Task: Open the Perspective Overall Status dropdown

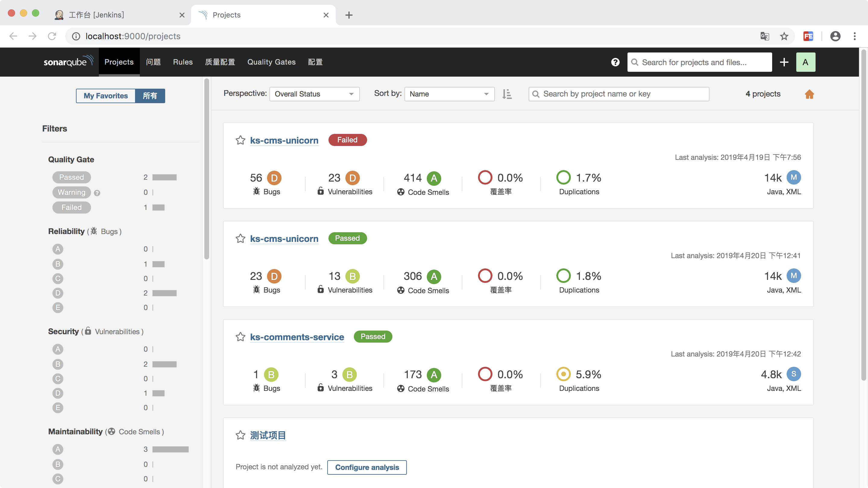Action: click(314, 94)
